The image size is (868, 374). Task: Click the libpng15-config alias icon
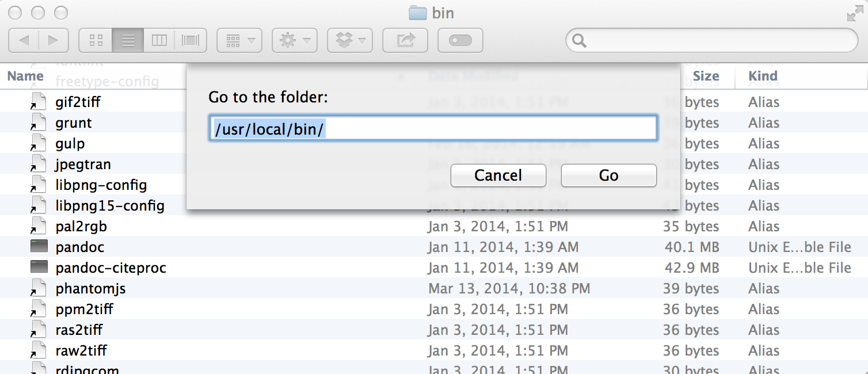[x=38, y=205]
